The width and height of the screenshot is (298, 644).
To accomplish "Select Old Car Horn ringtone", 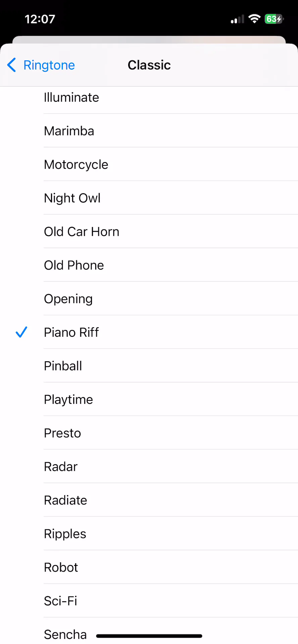I will pyautogui.click(x=82, y=232).
